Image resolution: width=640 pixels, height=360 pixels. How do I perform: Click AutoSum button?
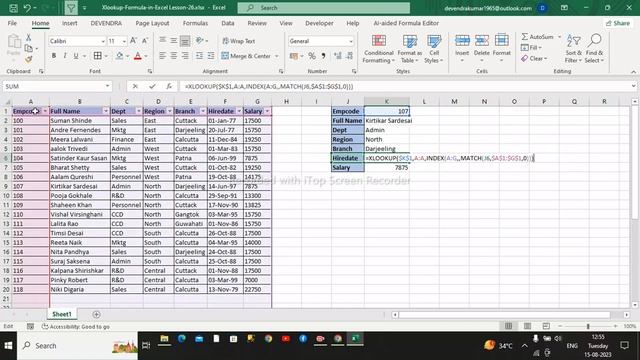point(538,37)
